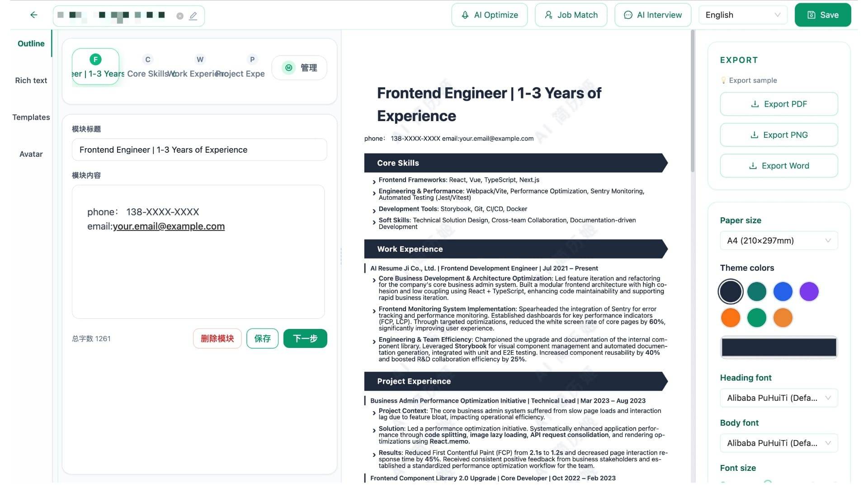This screenshot has height=488, width=868.
Task: Click the 删除模块 delete module button
Action: pyautogui.click(x=217, y=338)
